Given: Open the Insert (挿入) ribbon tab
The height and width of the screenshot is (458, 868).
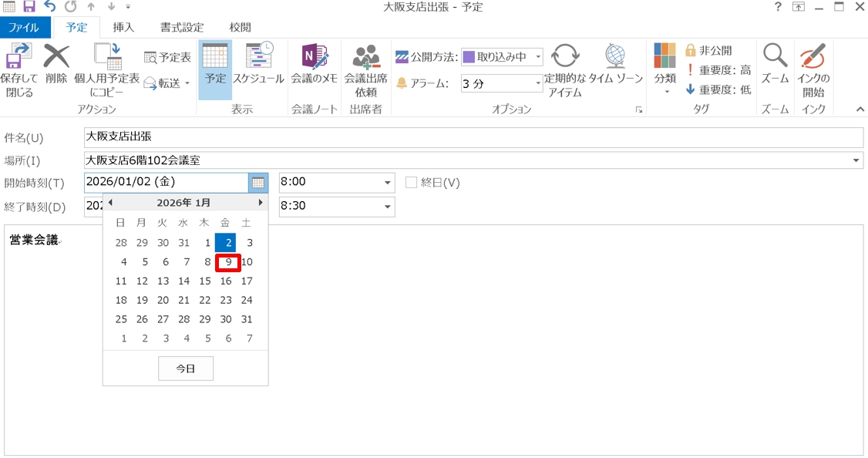Looking at the screenshot, I should coord(123,27).
